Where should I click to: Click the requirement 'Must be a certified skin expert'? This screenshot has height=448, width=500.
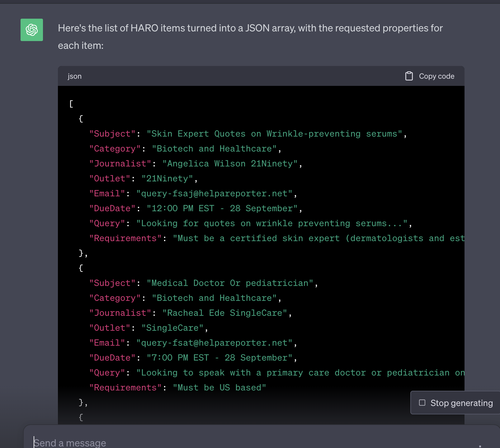point(256,238)
